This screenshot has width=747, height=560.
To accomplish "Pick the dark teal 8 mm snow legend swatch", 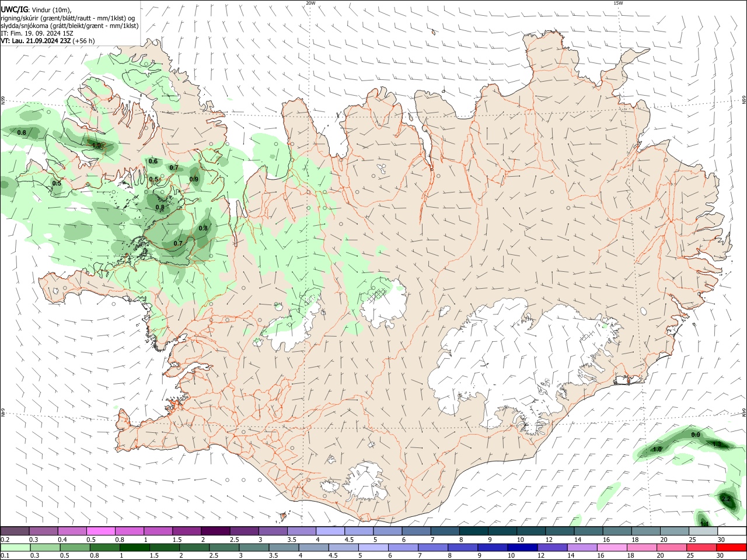I will point(474,531).
